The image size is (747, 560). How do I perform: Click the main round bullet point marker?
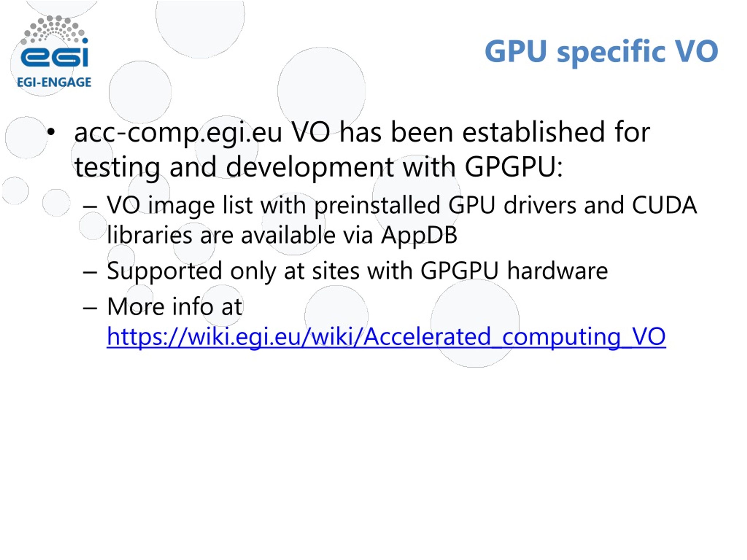pos(51,132)
